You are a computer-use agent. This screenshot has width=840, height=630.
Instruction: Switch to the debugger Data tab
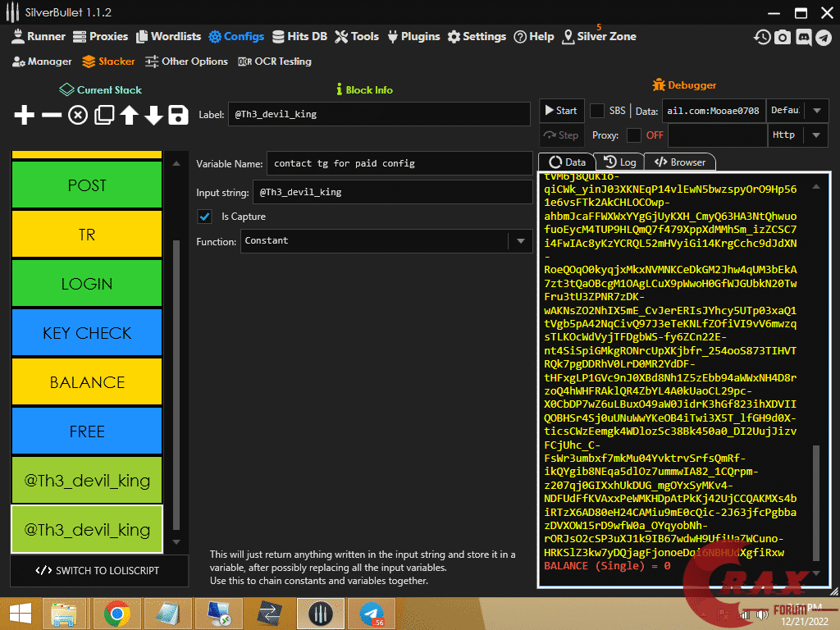568,162
